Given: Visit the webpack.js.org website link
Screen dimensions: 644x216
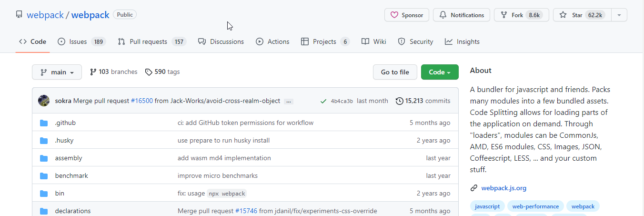Looking at the screenshot, I should [504, 188].
